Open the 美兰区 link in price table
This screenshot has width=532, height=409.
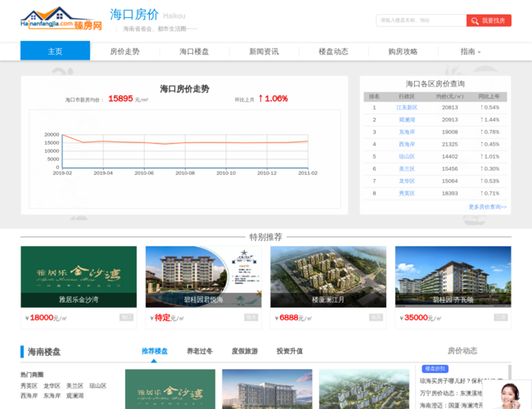[x=407, y=169]
